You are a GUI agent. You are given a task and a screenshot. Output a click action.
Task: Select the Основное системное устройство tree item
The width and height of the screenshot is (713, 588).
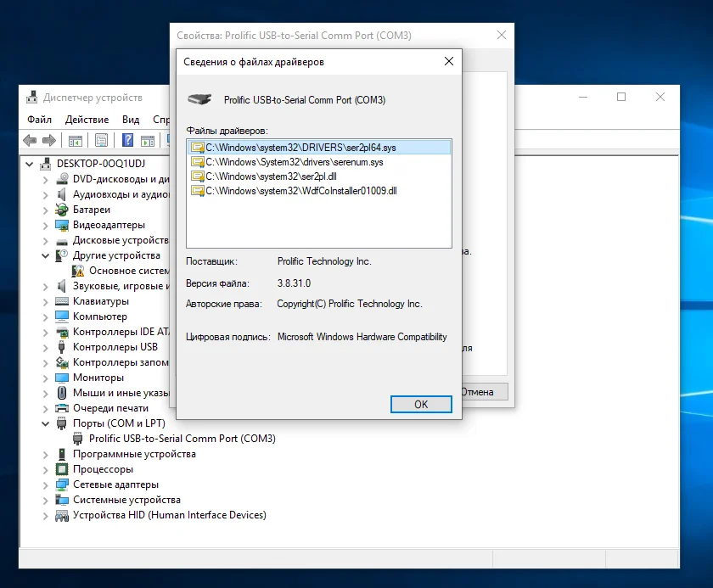129,271
